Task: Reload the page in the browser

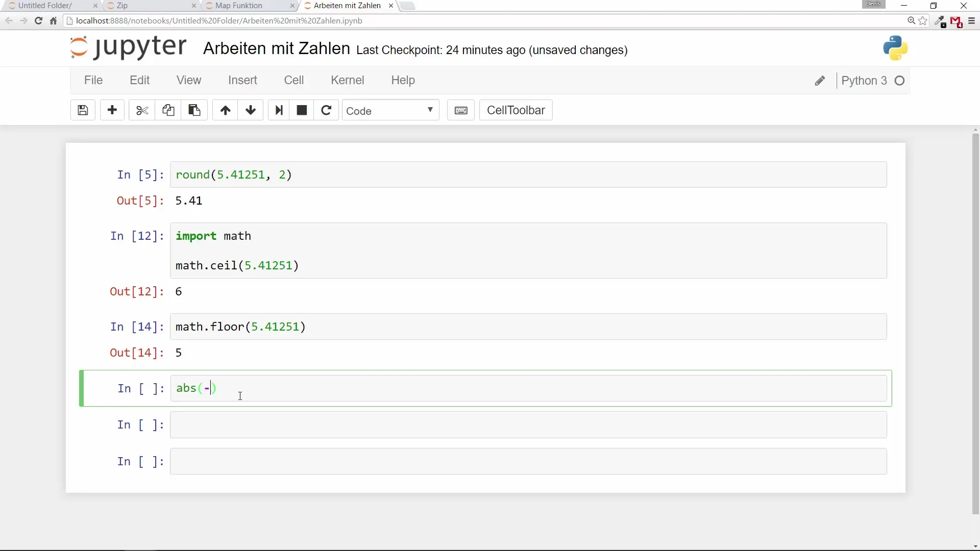Action: coord(38,21)
